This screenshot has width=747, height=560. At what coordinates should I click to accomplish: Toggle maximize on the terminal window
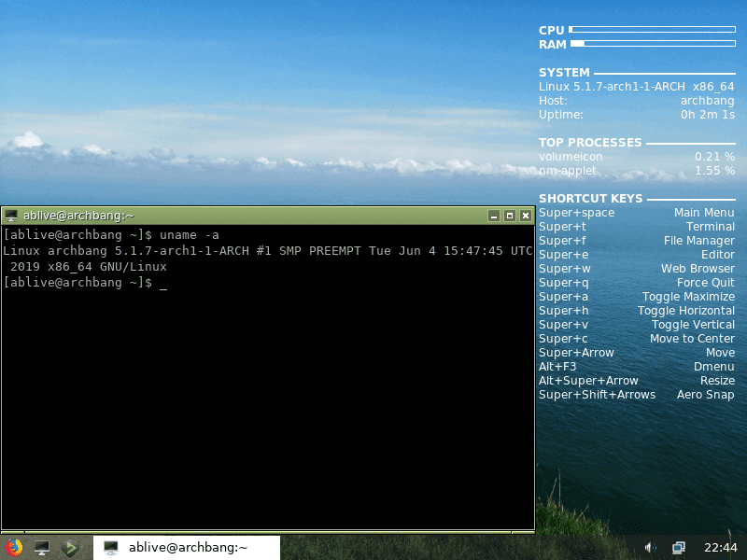[510, 215]
